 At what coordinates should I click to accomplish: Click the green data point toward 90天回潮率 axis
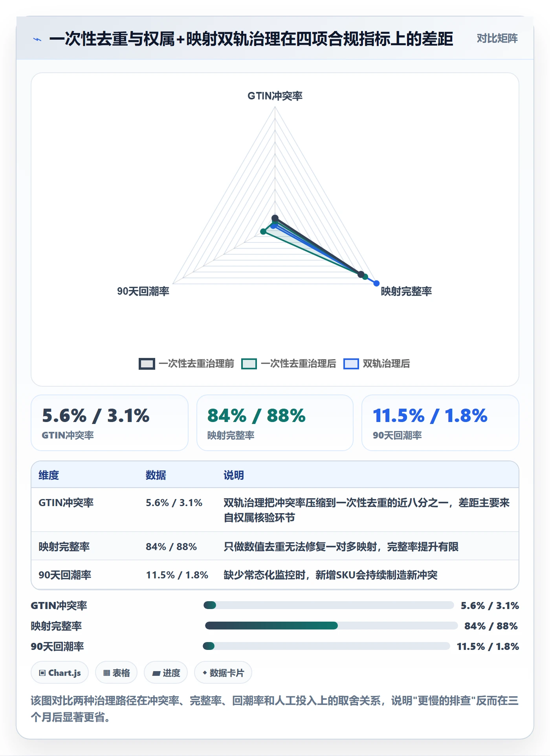tap(263, 232)
